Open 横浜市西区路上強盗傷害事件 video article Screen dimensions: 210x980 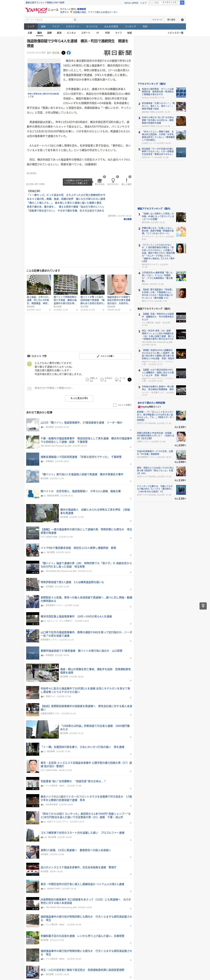coord(76,616)
